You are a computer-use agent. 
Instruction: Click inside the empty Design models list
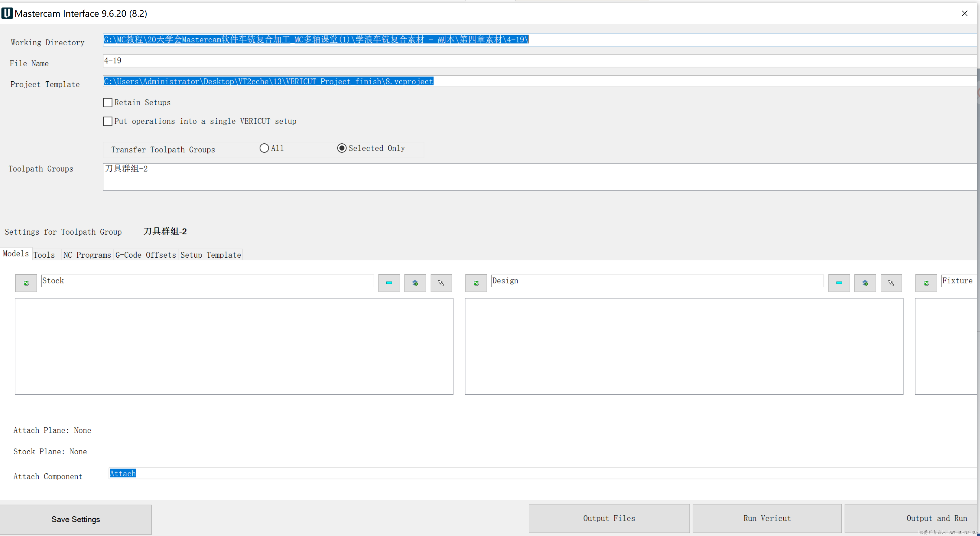684,346
